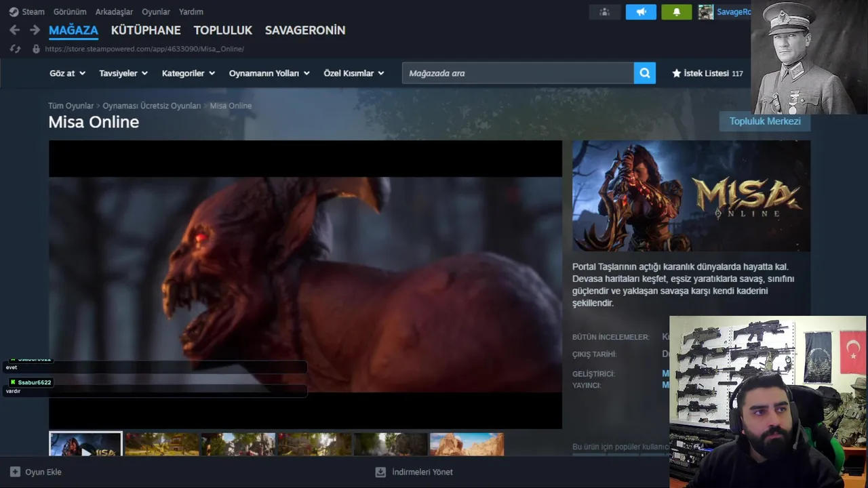Viewport: 868px width, 488px height.
Task: Open the friends icon in the top bar
Action: click(x=604, y=12)
